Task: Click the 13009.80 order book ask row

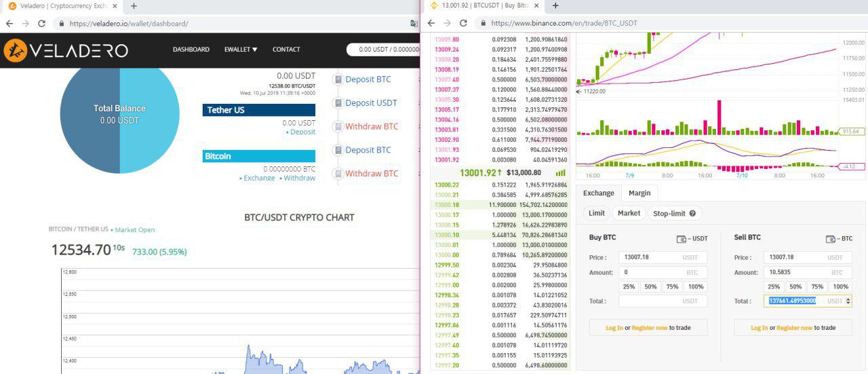Action: click(x=500, y=39)
